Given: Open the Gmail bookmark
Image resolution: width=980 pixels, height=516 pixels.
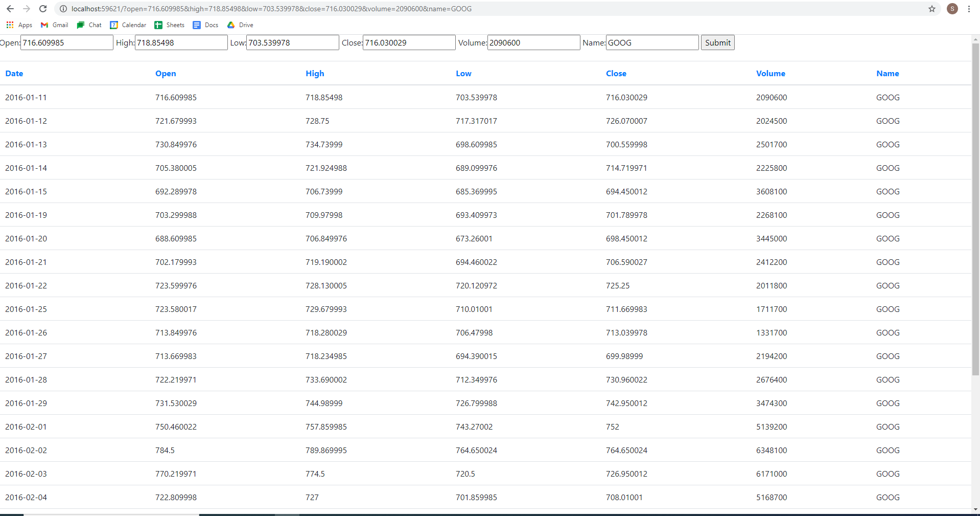Looking at the screenshot, I should 53,25.
